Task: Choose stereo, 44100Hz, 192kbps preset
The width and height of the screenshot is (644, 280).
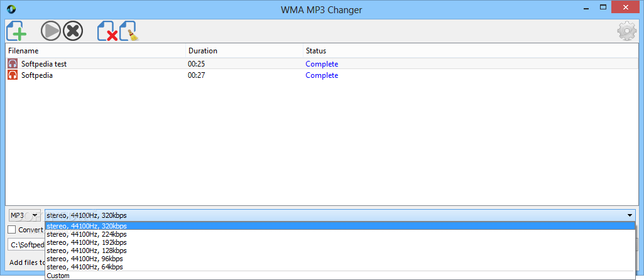Action: click(340, 242)
